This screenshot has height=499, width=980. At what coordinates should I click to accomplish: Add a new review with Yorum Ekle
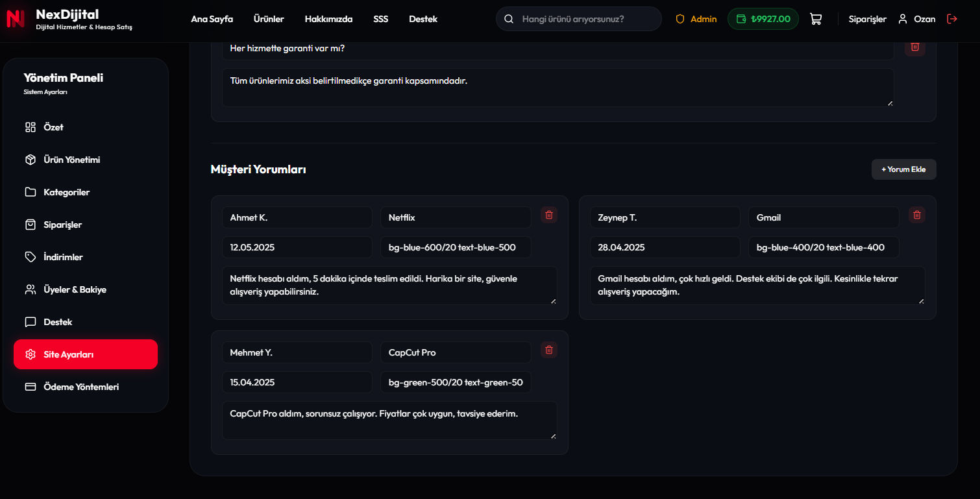coord(903,169)
